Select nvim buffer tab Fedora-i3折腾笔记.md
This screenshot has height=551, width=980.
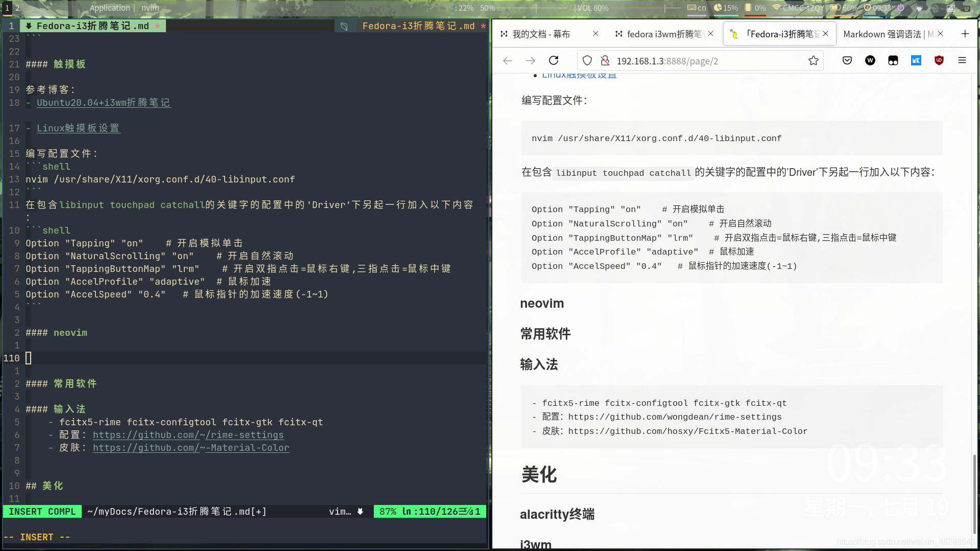click(x=93, y=26)
